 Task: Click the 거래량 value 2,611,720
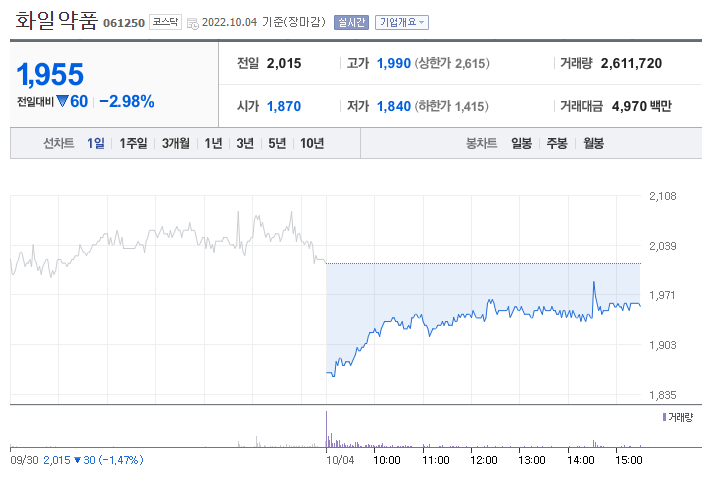[x=631, y=64]
